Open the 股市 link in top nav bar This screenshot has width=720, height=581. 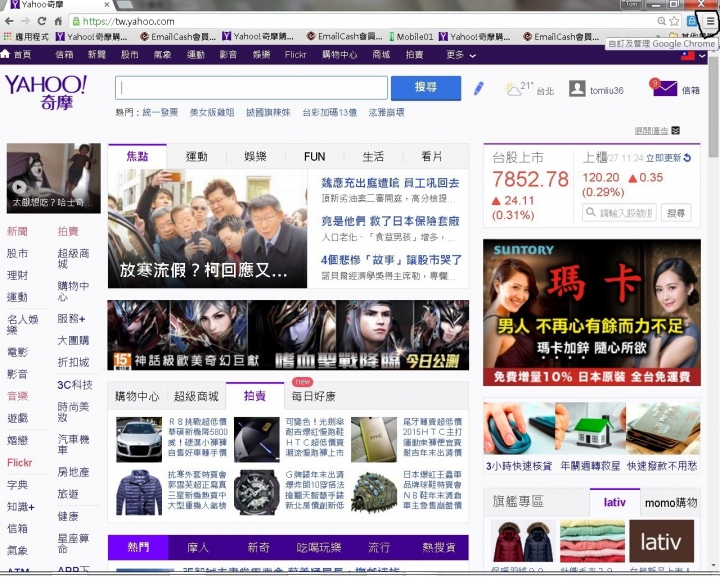pyautogui.click(x=129, y=55)
